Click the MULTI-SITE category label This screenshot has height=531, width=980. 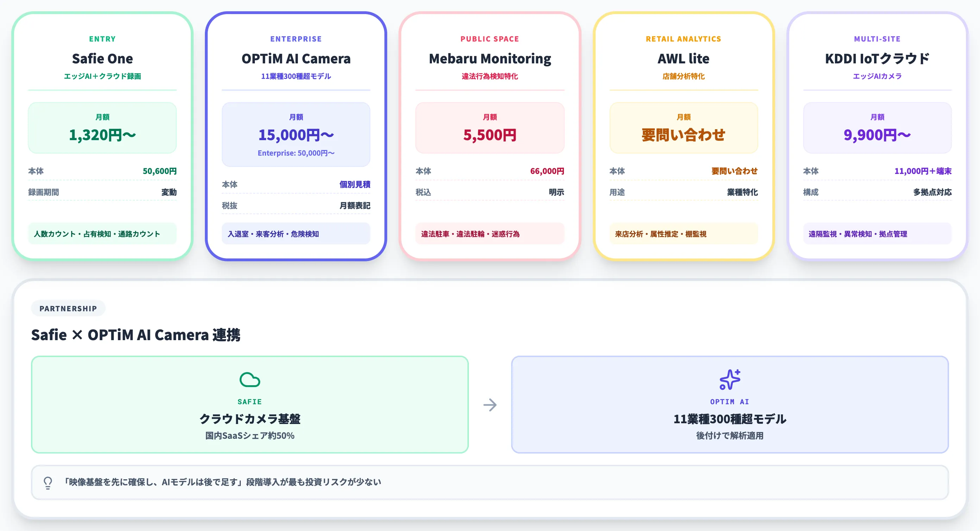877,39
